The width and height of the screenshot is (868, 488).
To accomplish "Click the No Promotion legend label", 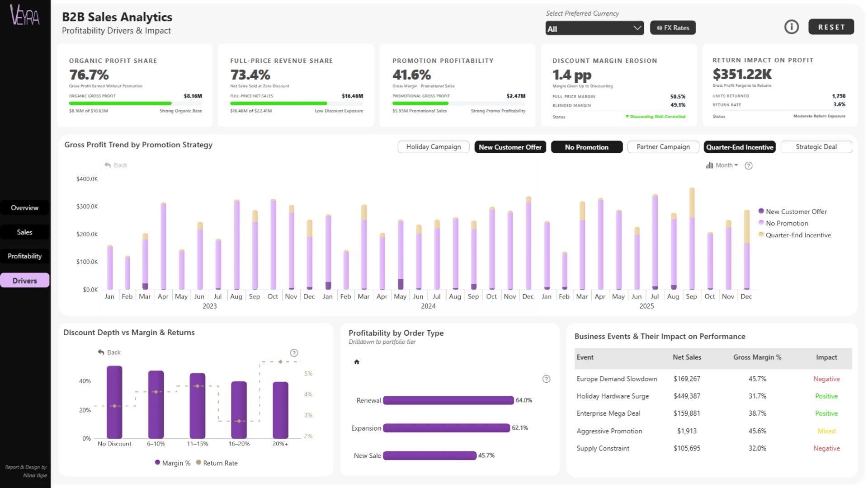I will [x=787, y=223].
